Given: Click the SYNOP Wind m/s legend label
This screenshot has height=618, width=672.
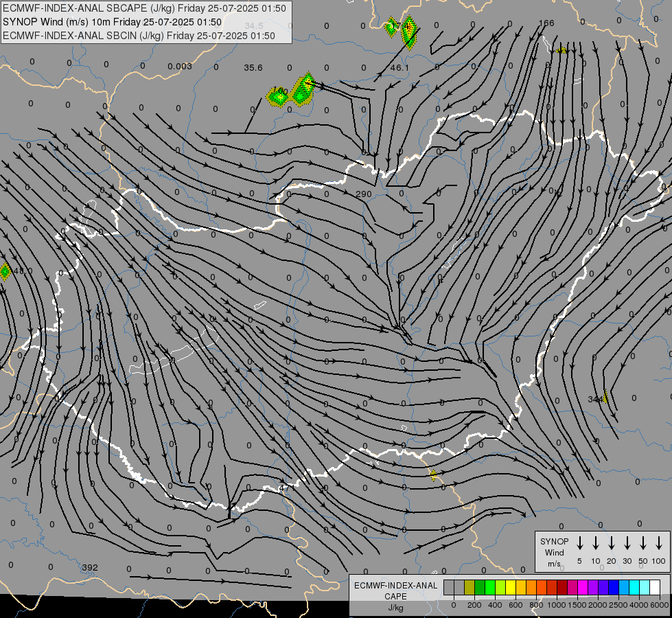Looking at the screenshot, I should pyautogui.click(x=554, y=552).
